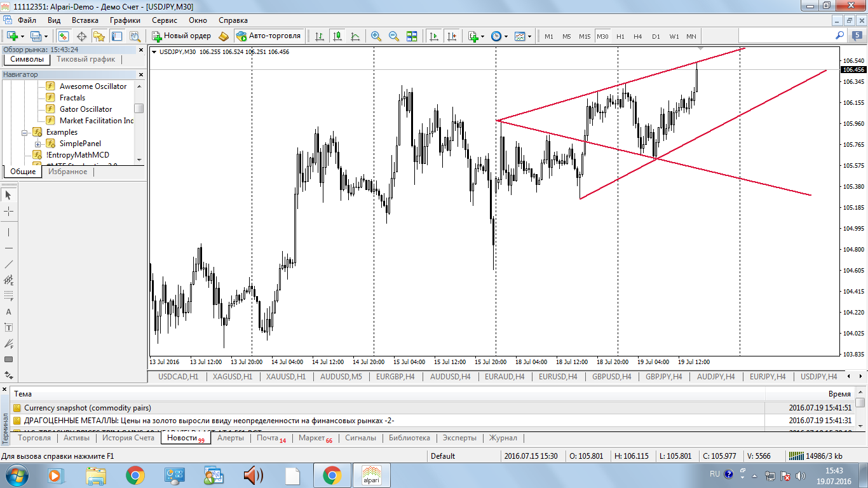Viewport: 868px width, 488px height.
Task: Switch timeframe to D1
Action: pos(656,36)
